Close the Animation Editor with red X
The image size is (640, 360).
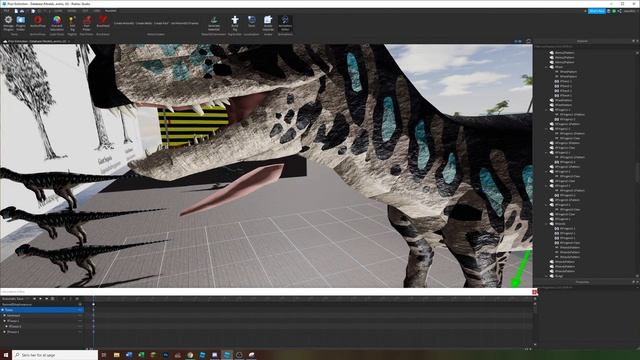(x=535, y=292)
